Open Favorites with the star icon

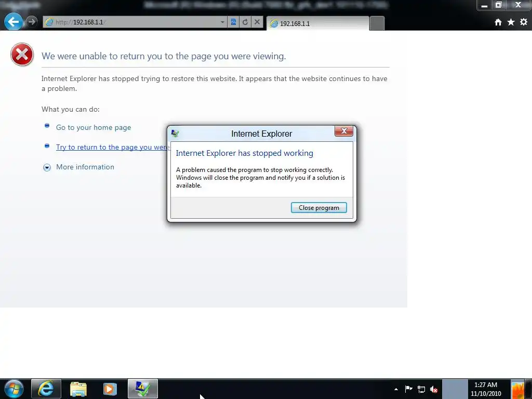[x=511, y=22]
